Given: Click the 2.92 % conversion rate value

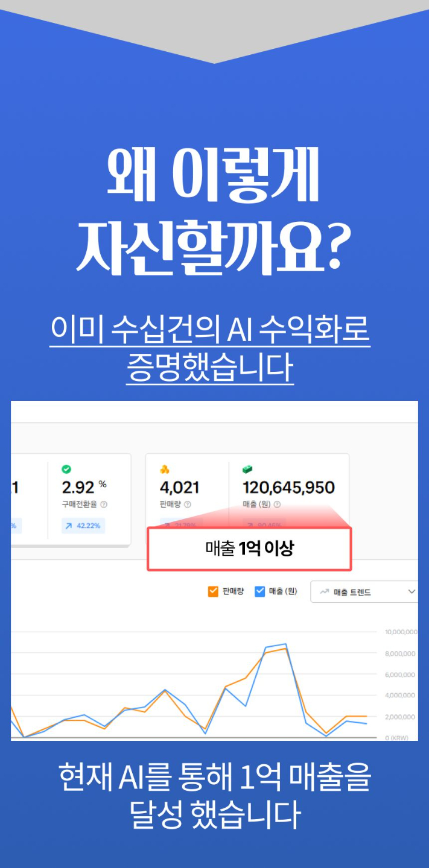Looking at the screenshot, I should pos(84,487).
